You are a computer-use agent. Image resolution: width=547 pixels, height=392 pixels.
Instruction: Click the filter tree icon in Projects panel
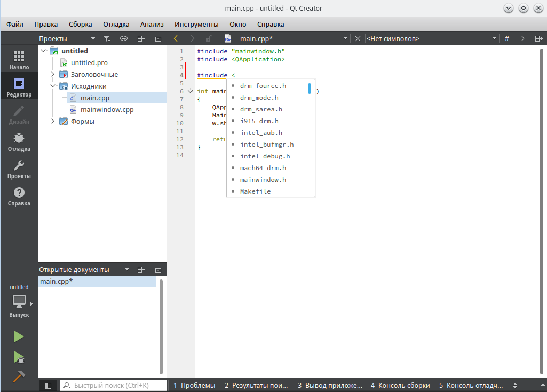(x=107, y=38)
